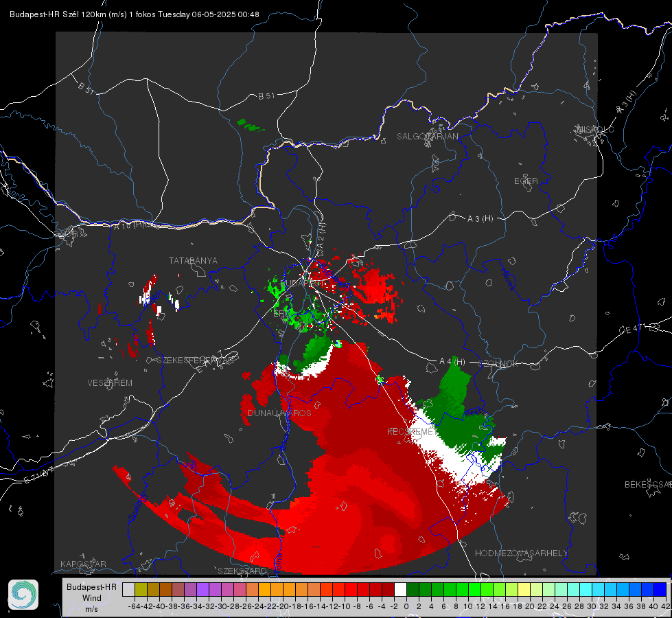Click the 0 value on the legend scale
Viewport: 672px width, 618px height.
(406, 606)
